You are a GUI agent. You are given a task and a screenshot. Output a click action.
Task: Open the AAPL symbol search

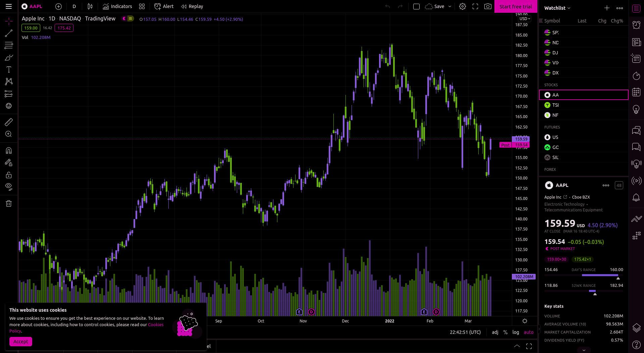click(x=32, y=6)
